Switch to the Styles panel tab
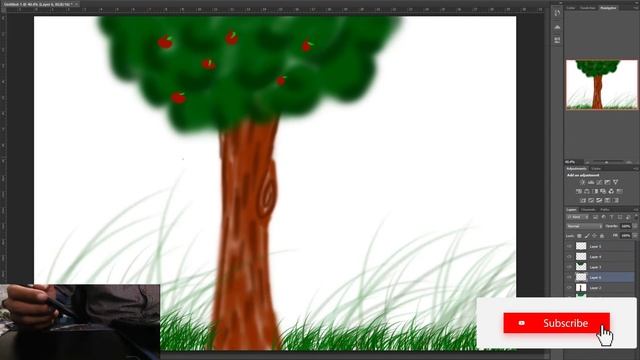The width and height of the screenshot is (640, 360). click(596, 169)
